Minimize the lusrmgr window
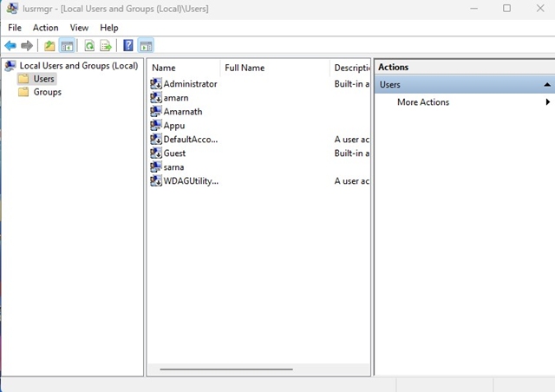Screen dimensions: 555x392 pyautogui.click(x=473, y=8)
